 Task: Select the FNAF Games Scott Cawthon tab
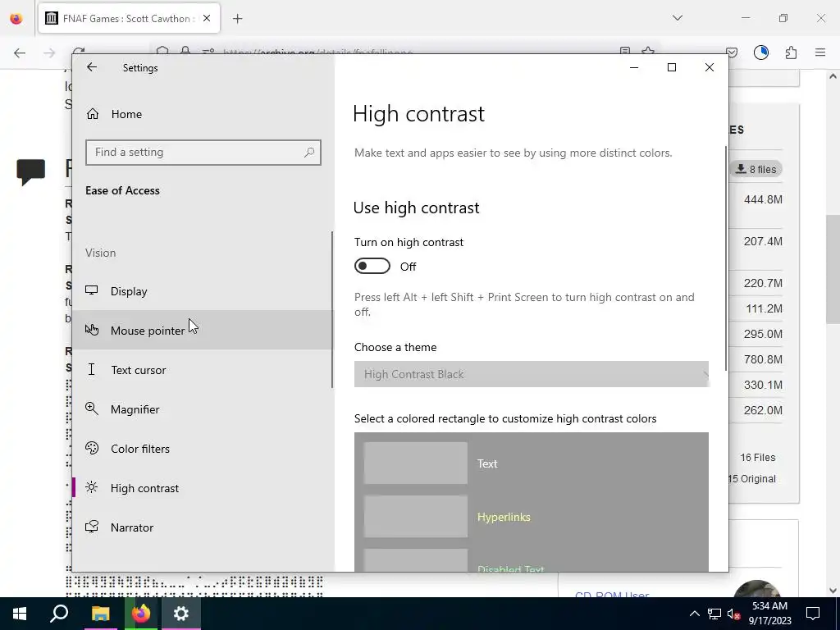tap(129, 19)
